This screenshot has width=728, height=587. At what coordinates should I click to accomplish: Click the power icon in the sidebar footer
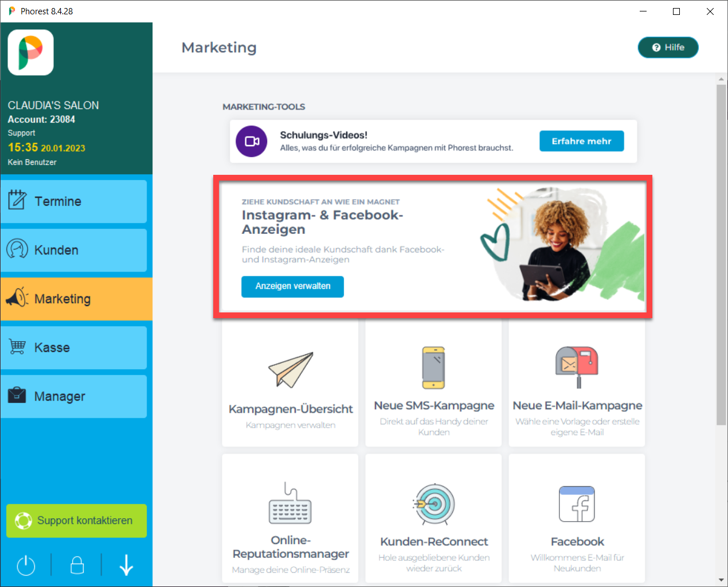pos(26,566)
